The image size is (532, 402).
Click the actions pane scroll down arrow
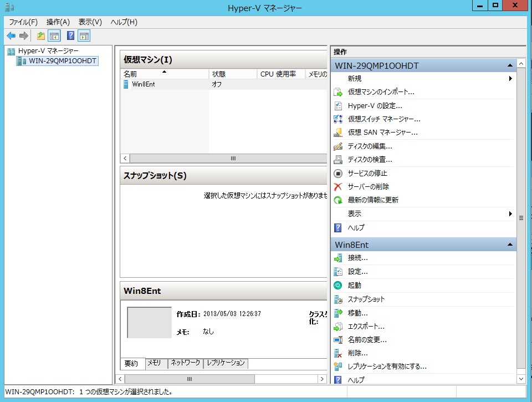tap(521, 379)
